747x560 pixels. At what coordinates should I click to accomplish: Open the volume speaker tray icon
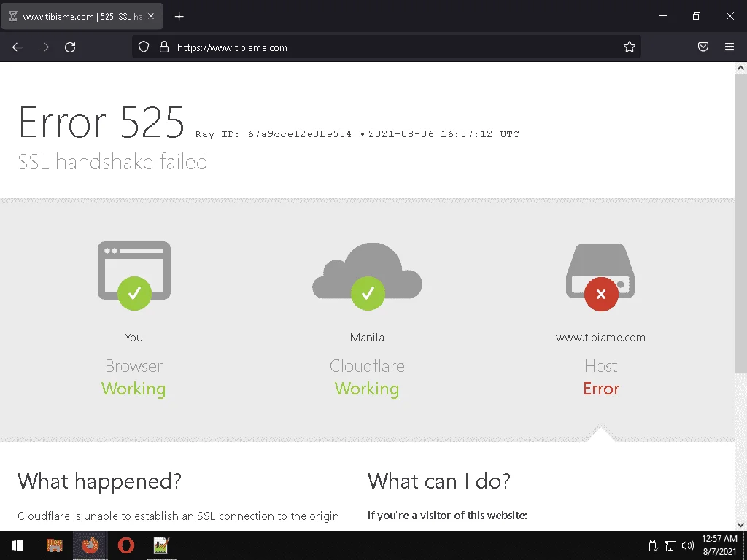click(x=687, y=545)
